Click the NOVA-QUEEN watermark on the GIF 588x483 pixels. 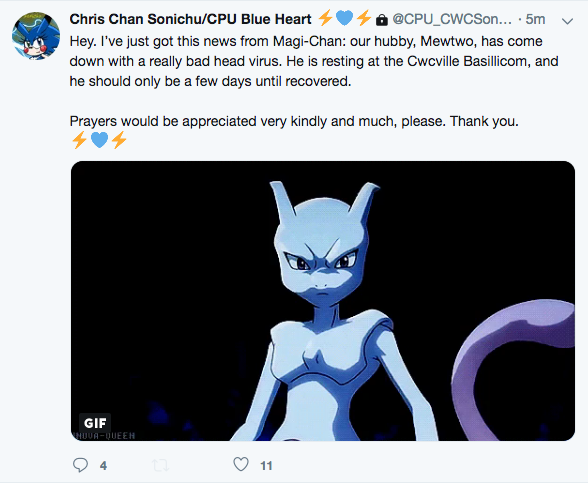(104, 436)
